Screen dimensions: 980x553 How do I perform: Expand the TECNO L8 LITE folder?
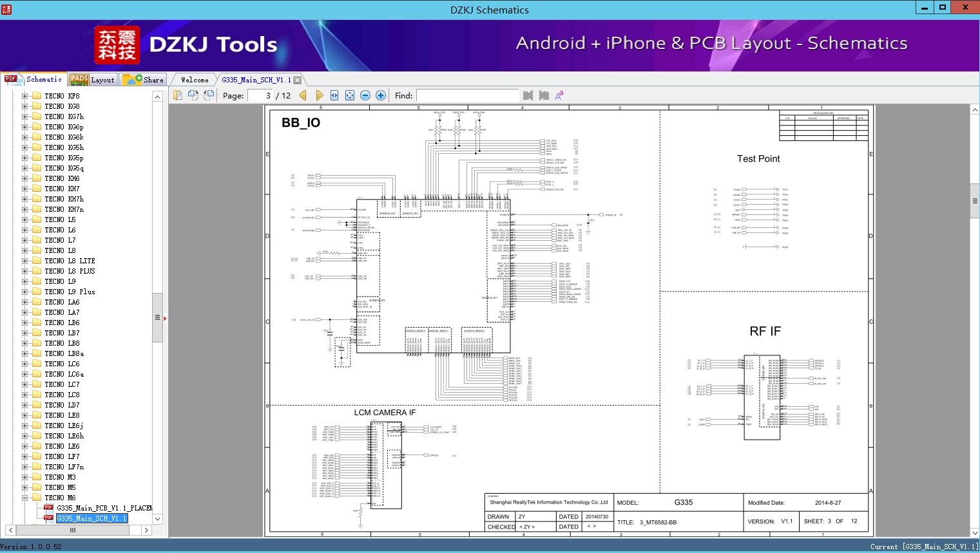25,261
